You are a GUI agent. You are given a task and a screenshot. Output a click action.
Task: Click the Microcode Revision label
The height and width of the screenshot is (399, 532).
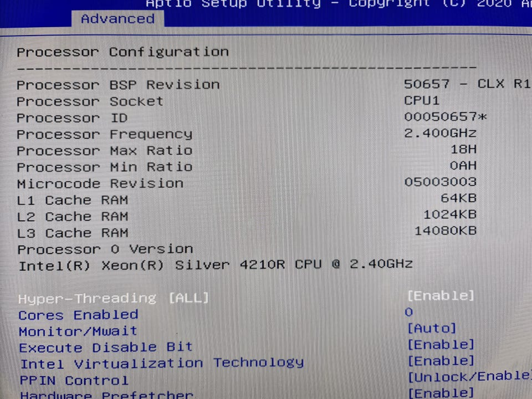pos(100,183)
